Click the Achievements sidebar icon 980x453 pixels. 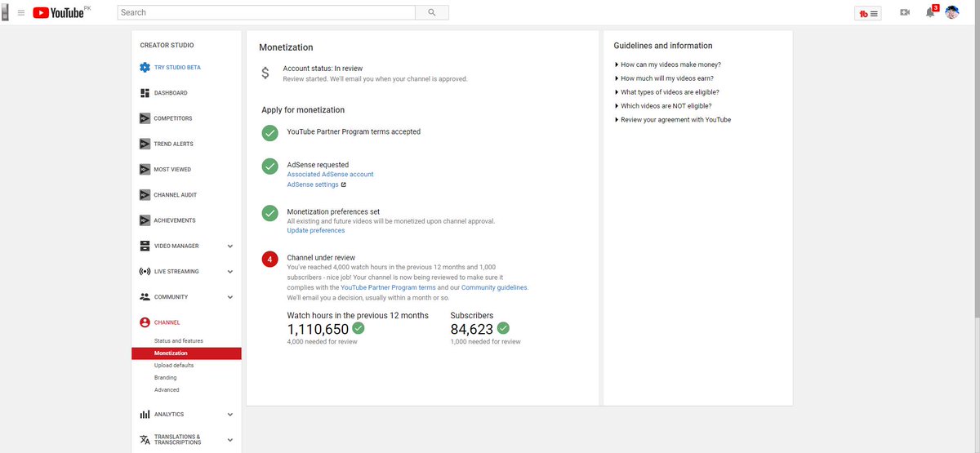point(145,220)
